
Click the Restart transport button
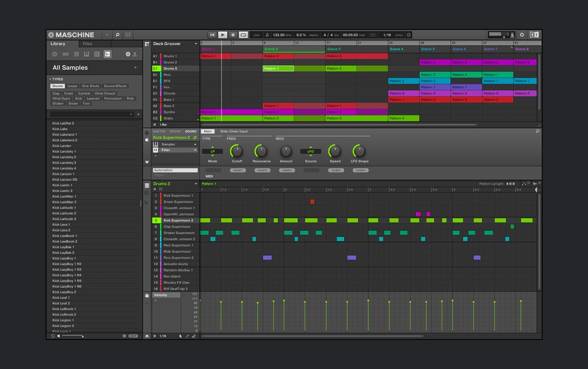click(x=212, y=35)
